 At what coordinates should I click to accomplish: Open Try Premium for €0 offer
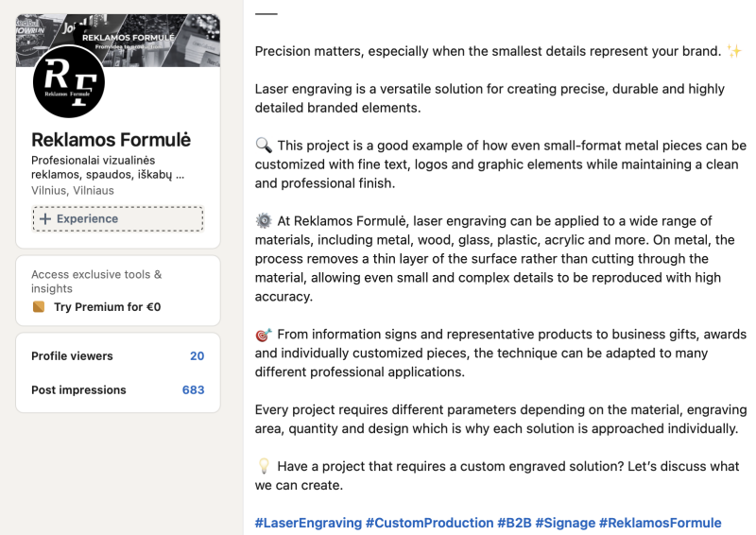(x=107, y=307)
